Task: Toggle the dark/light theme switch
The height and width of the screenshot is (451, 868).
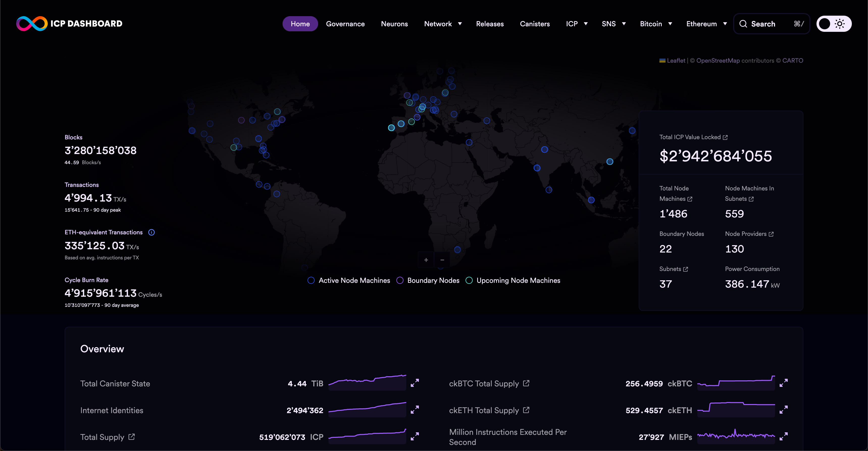Action: click(834, 23)
